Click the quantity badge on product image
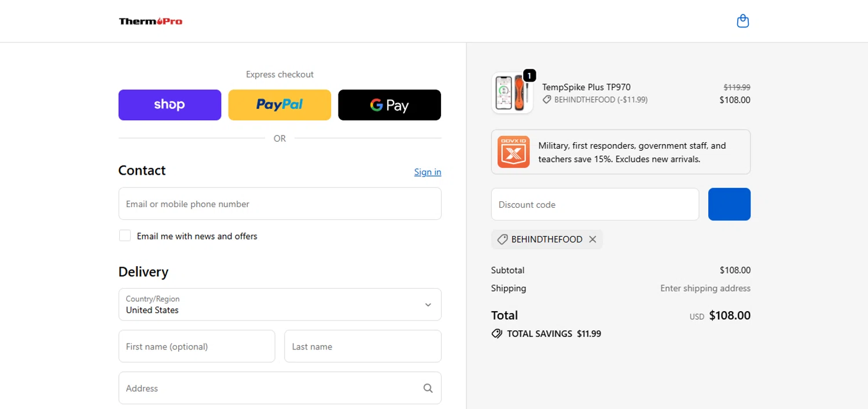The image size is (868, 409). tap(529, 75)
